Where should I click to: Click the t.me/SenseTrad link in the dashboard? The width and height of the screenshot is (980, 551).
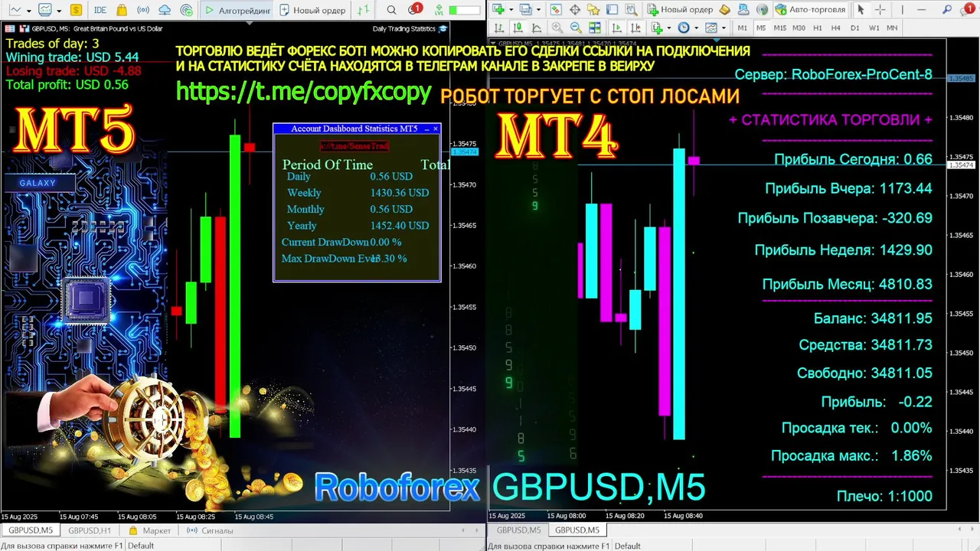tap(354, 145)
